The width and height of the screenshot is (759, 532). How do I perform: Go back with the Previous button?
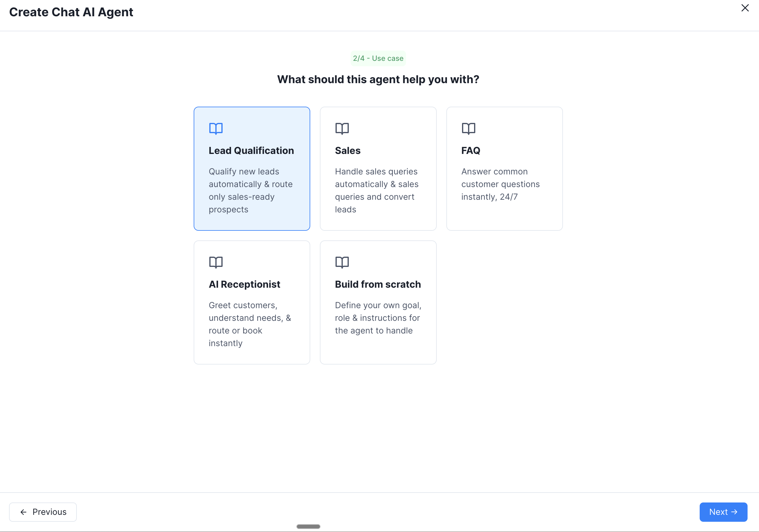pyautogui.click(x=43, y=512)
